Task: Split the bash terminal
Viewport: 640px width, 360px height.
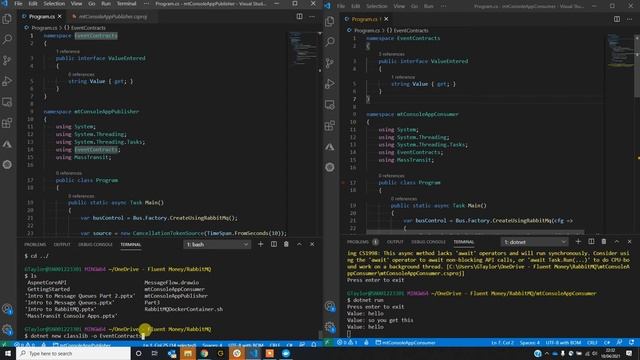Action: click(273, 244)
